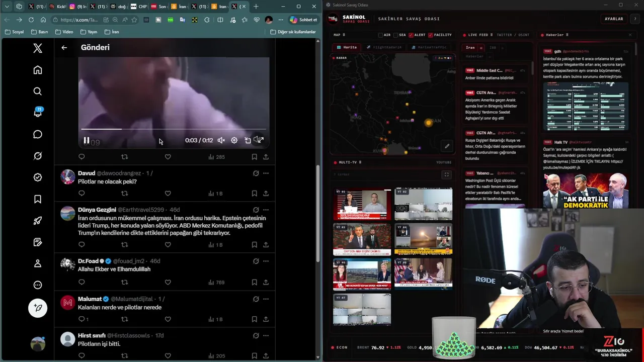Open more options on Davud's reply
The width and height of the screenshot is (644, 362).
tap(266, 173)
